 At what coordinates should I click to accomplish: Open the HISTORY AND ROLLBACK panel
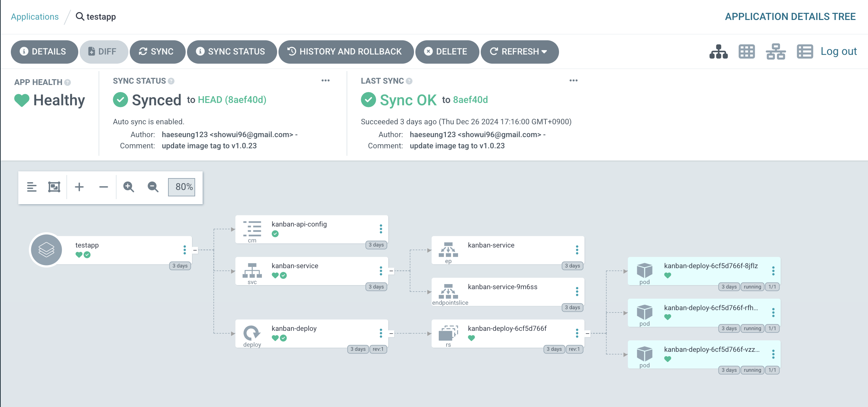click(346, 51)
